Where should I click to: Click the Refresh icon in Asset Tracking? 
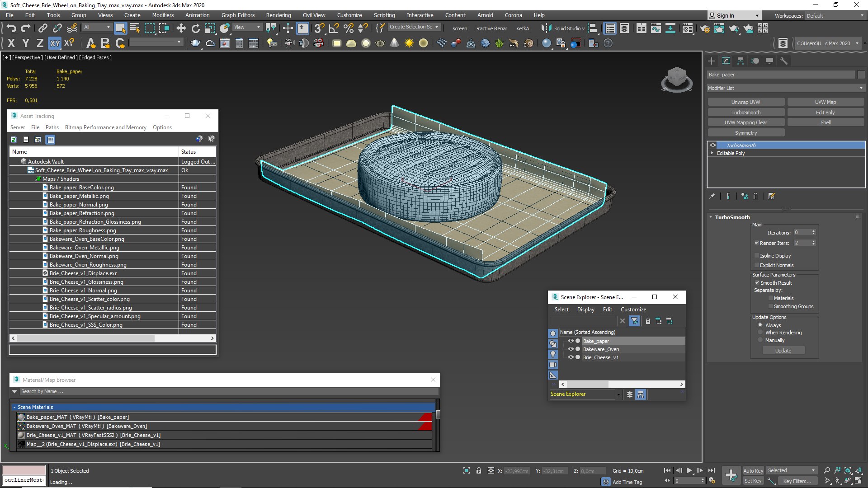click(x=14, y=140)
